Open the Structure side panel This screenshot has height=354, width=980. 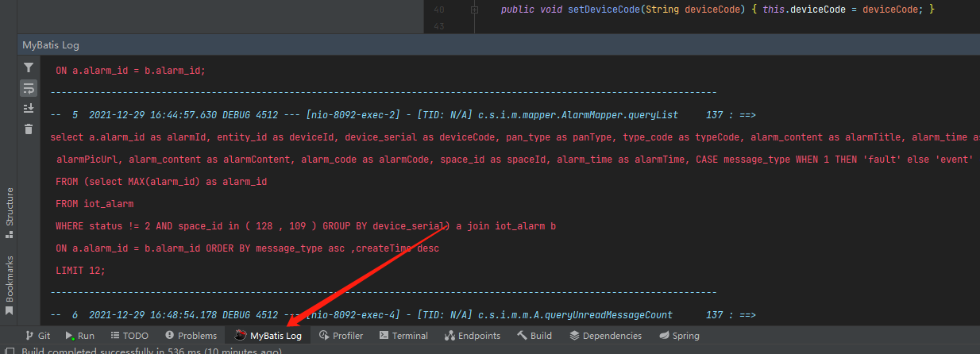pyautogui.click(x=10, y=208)
